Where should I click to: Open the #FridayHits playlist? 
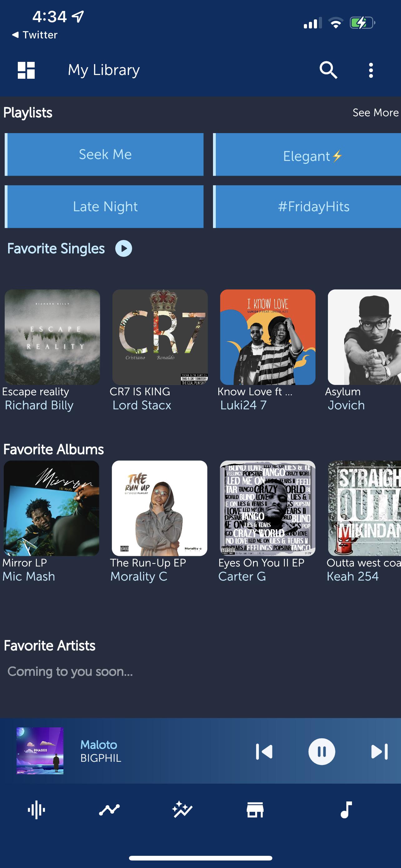[307, 207]
